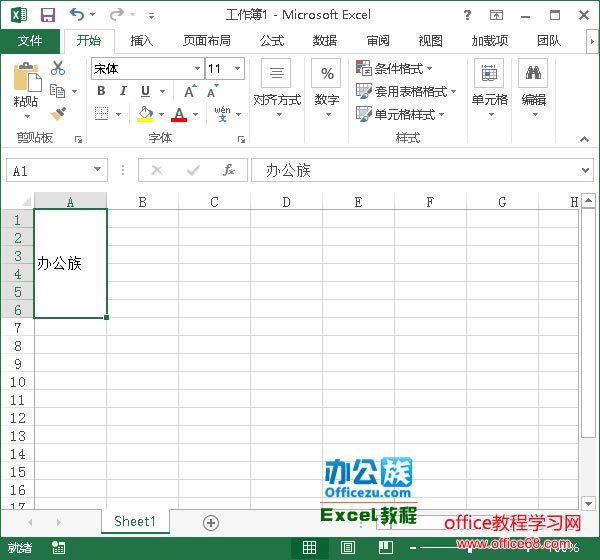Click the Save icon in the quick access toolbar
Image resolution: width=600 pixels, height=560 pixels.
[x=48, y=15]
